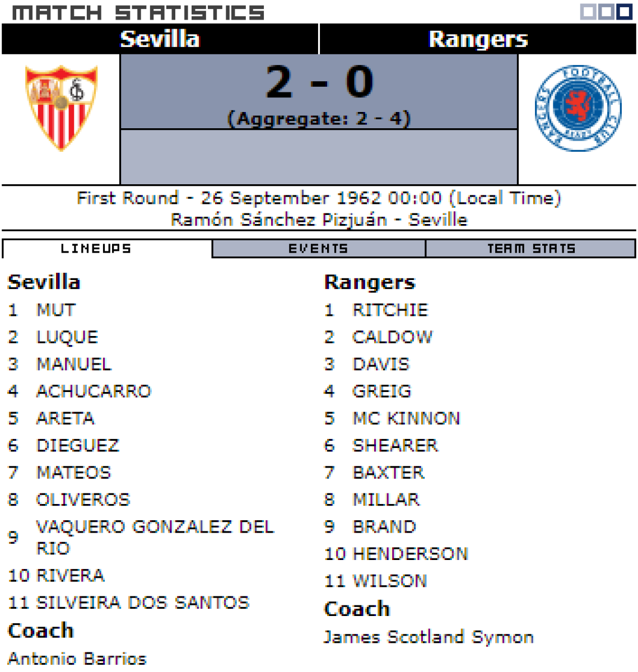This screenshot has width=638, height=672.
Task: Select Sevilla coach Antonio Barrios
Action: 77,659
